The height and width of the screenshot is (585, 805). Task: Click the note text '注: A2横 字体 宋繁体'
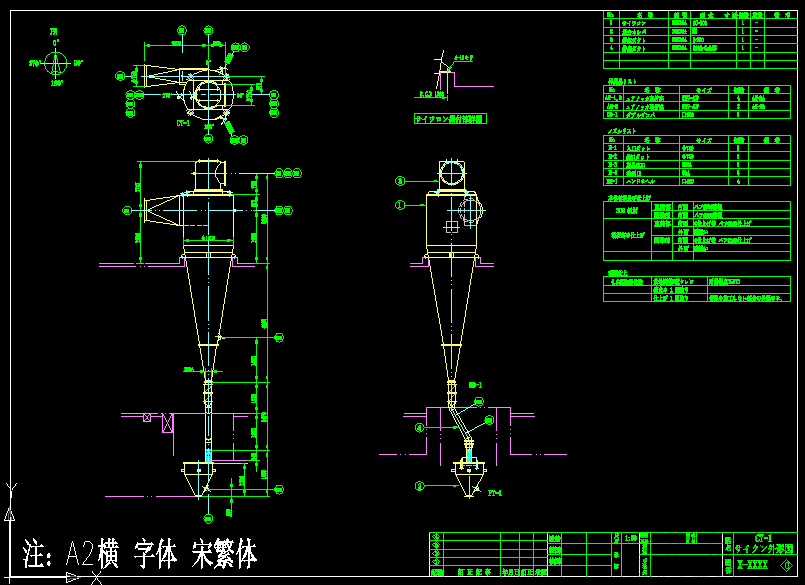tap(140, 554)
